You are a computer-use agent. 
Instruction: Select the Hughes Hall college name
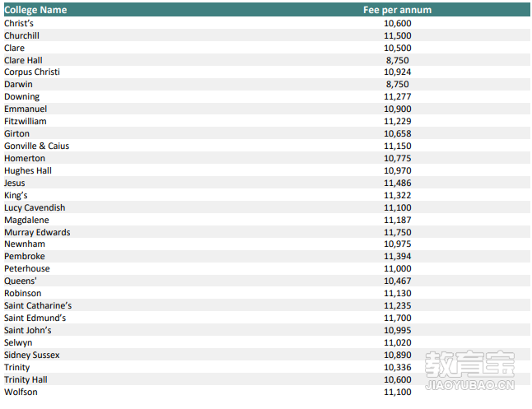tap(28, 170)
